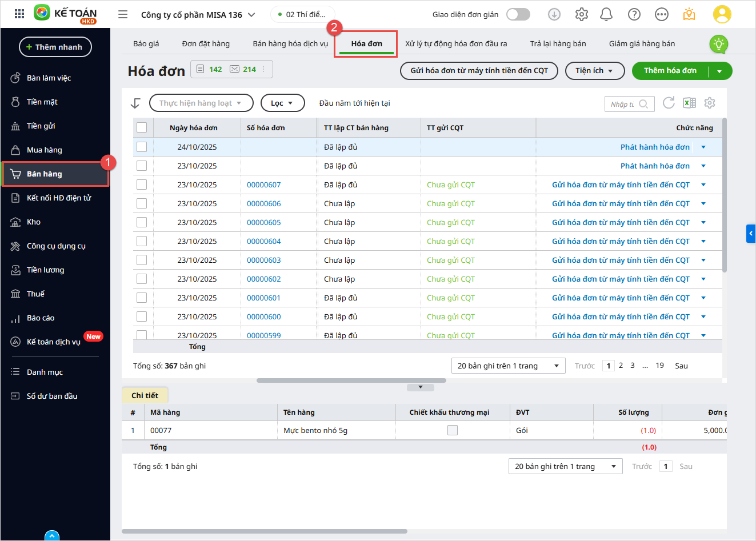Tick the select-all checkbox in header
This screenshot has height=541, width=756.
coord(142,127)
